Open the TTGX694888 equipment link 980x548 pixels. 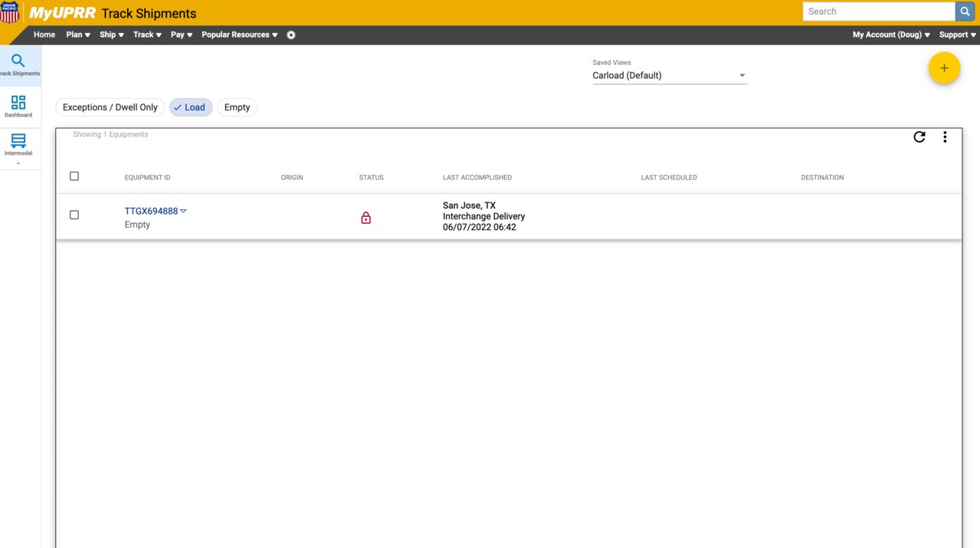point(151,212)
